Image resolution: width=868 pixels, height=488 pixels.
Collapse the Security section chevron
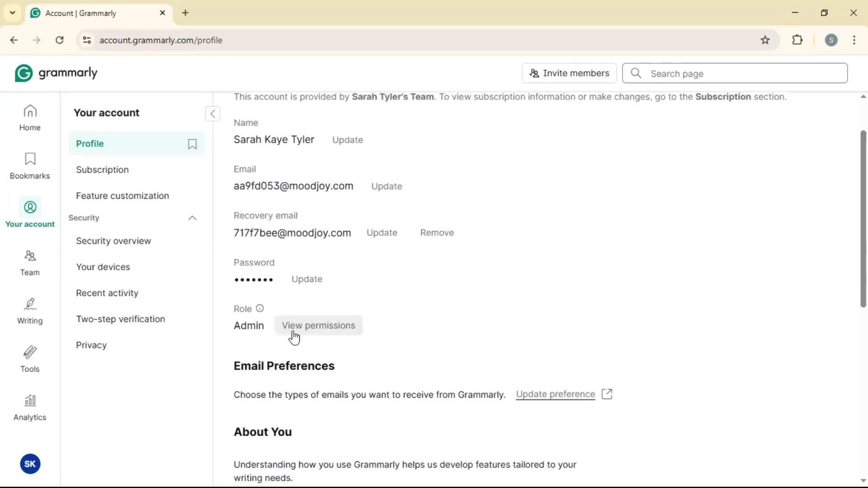(192, 218)
